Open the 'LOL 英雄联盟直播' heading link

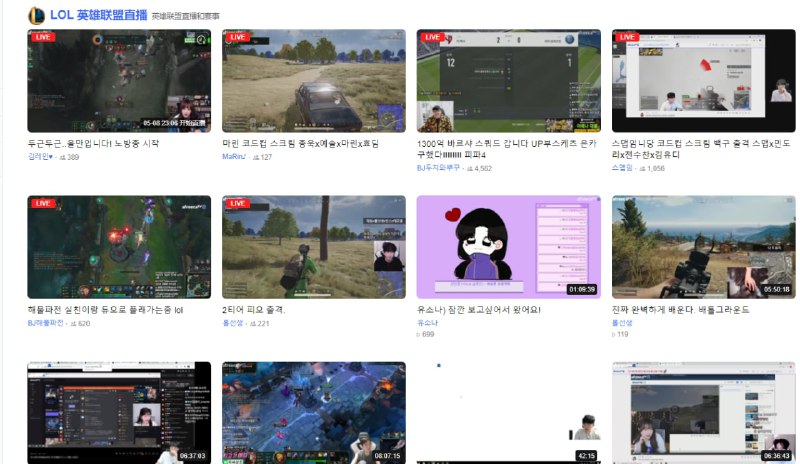pos(98,15)
